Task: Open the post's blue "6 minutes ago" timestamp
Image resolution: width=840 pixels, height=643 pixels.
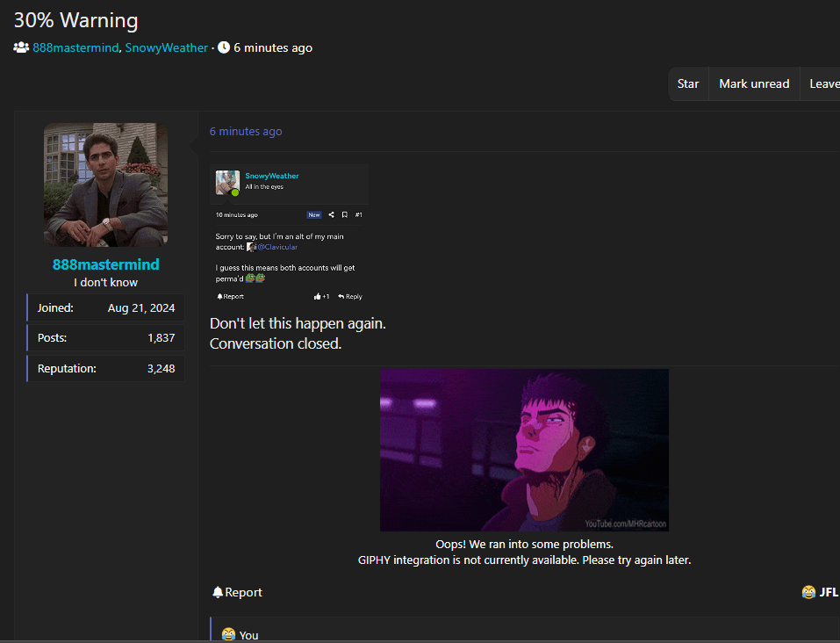Action: click(246, 131)
